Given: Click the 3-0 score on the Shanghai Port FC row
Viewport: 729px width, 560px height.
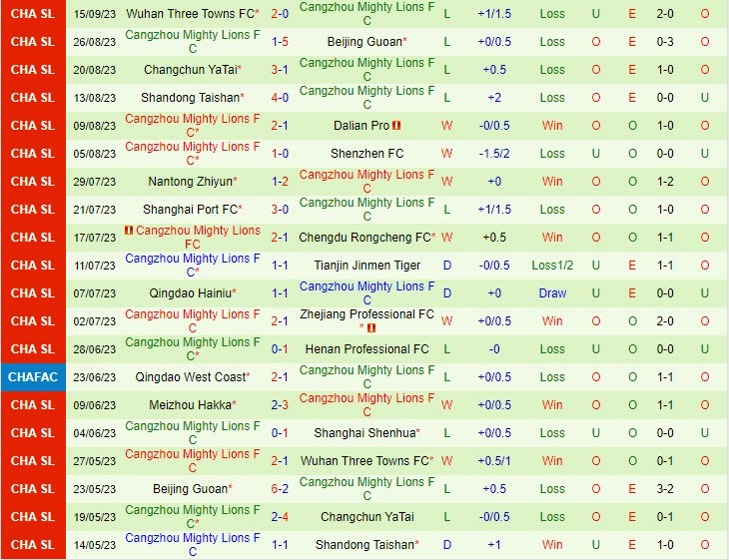Looking at the screenshot, I should pos(280,210).
